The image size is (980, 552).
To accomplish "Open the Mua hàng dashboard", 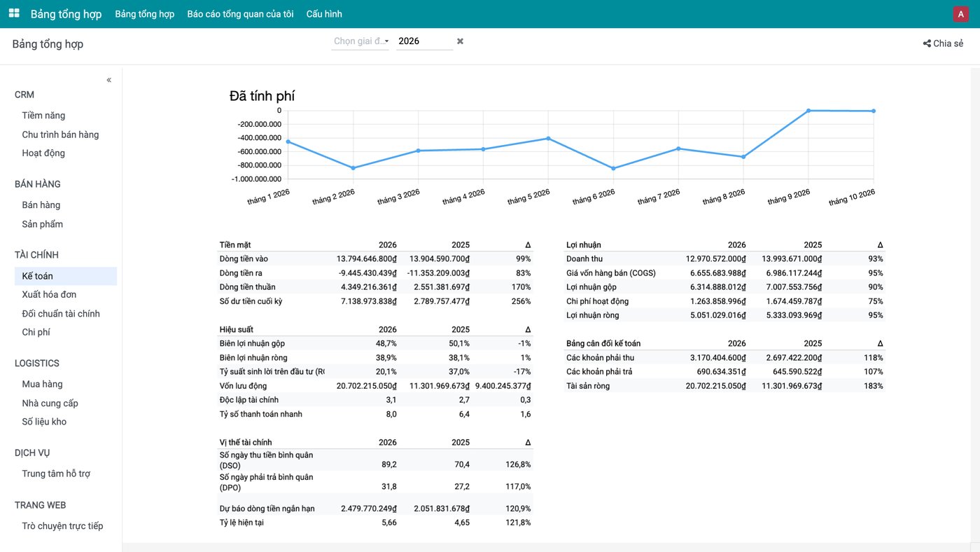I will pyautogui.click(x=42, y=384).
